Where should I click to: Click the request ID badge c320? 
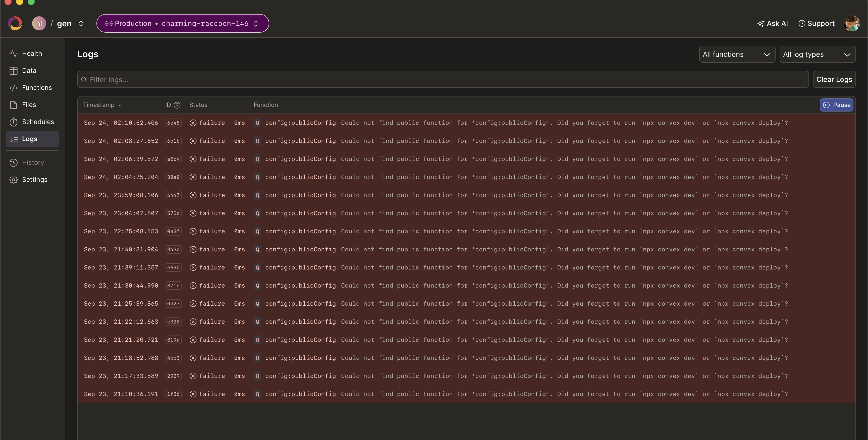[173, 322]
